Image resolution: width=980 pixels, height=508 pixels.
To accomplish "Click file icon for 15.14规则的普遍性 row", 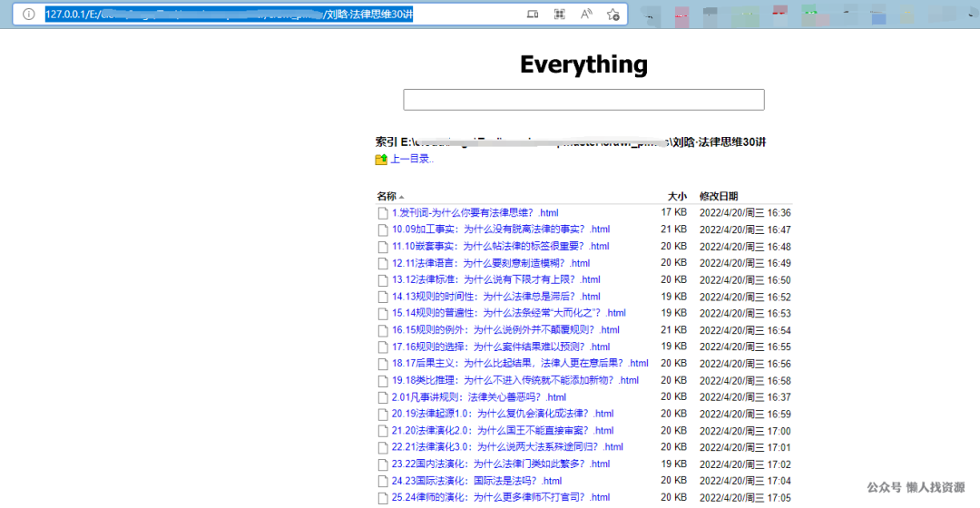I will (383, 314).
